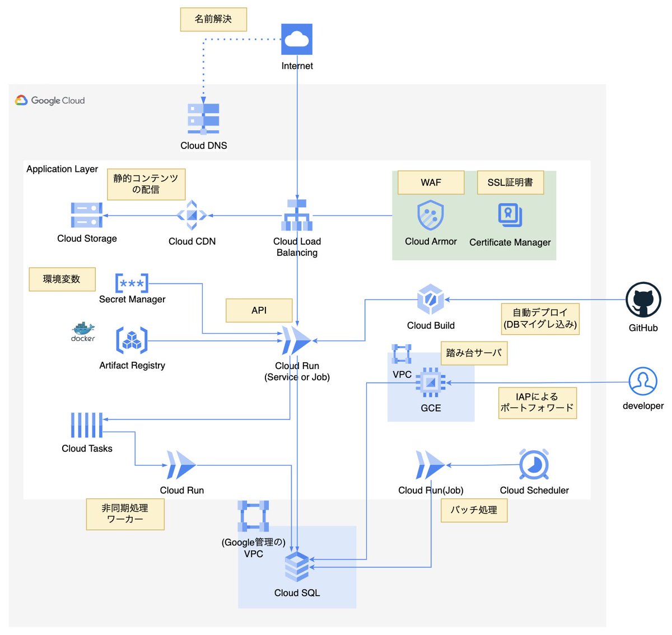Click the Cloud Load Balancing icon
The image size is (672, 635).
[297, 215]
